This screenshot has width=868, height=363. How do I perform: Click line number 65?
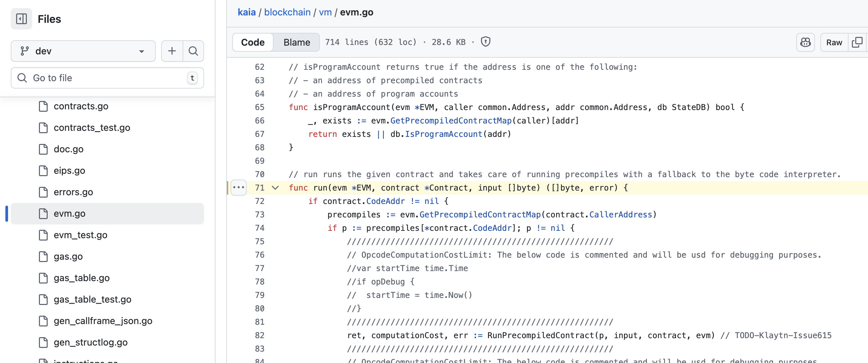(259, 107)
